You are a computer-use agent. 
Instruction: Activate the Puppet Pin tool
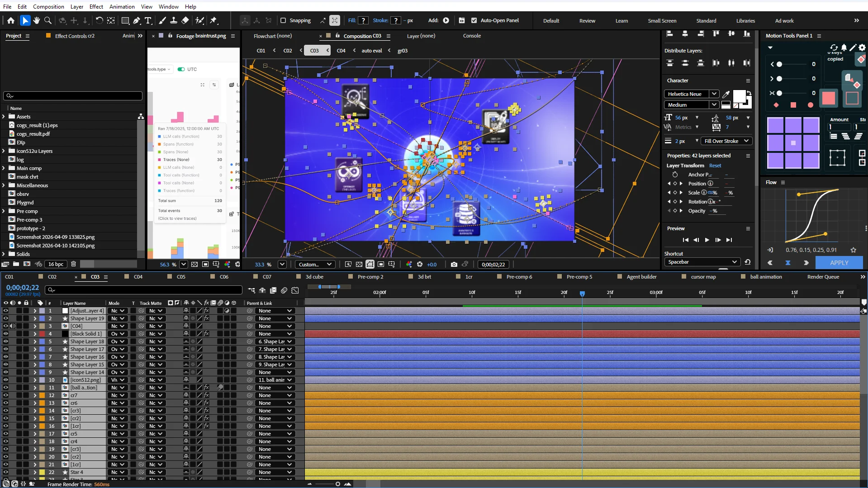coord(213,20)
